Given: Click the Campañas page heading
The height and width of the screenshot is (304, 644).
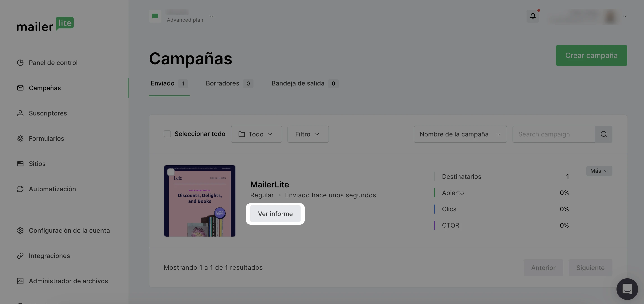Looking at the screenshot, I should coord(191,58).
